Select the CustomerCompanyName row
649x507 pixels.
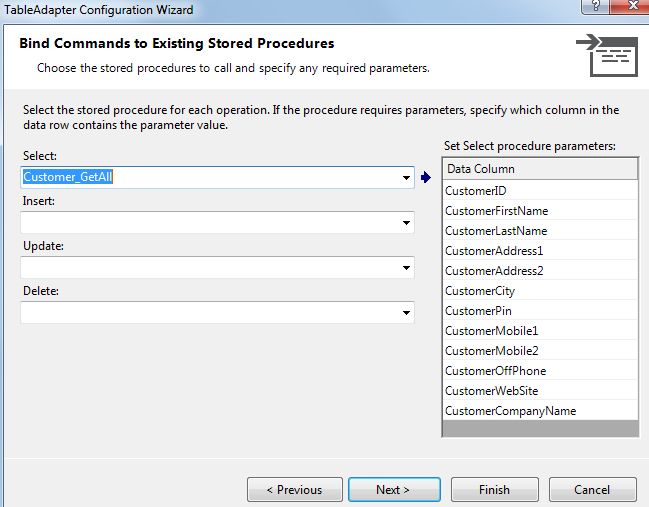coord(540,411)
